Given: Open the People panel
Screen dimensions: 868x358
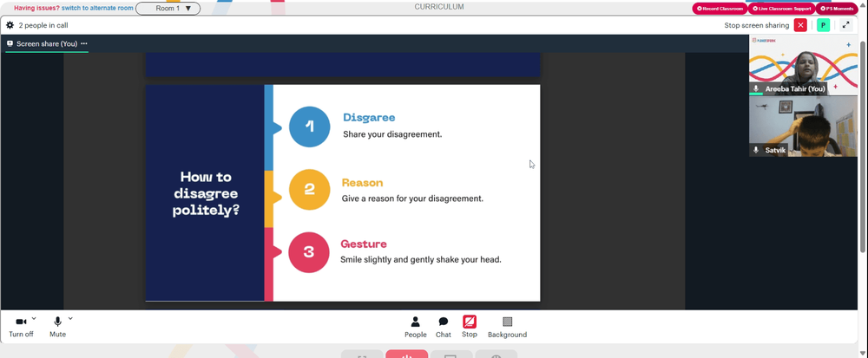Looking at the screenshot, I should click(415, 327).
